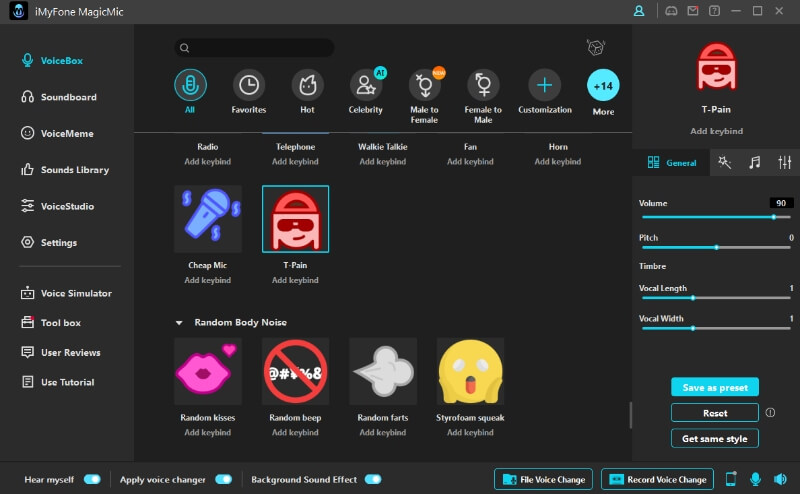800x494 pixels.
Task: Open the VoiceBox section
Action: tap(52, 61)
